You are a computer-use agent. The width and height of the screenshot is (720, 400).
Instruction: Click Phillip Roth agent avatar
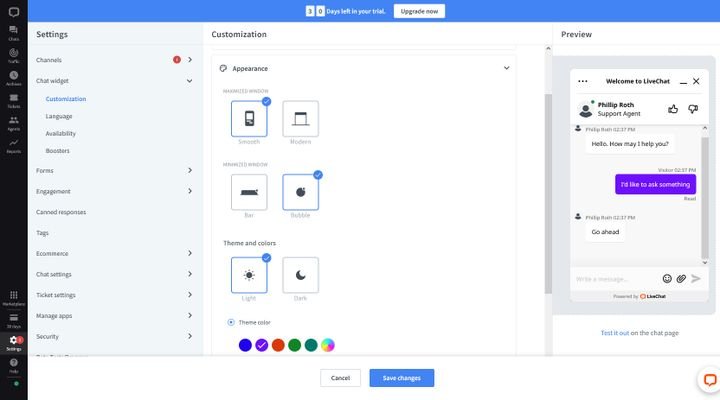585,109
